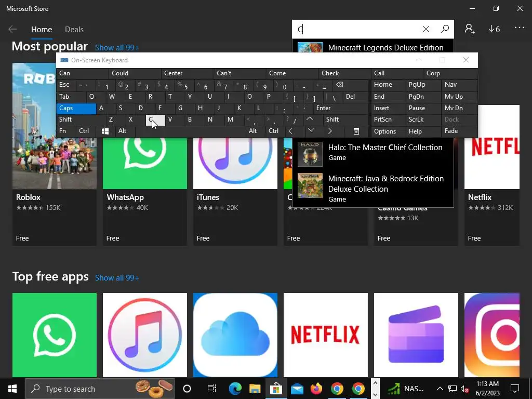Viewport: 532px width, 399px height.
Task: Open File Explorer from taskbar
Action: coord(255,389)
